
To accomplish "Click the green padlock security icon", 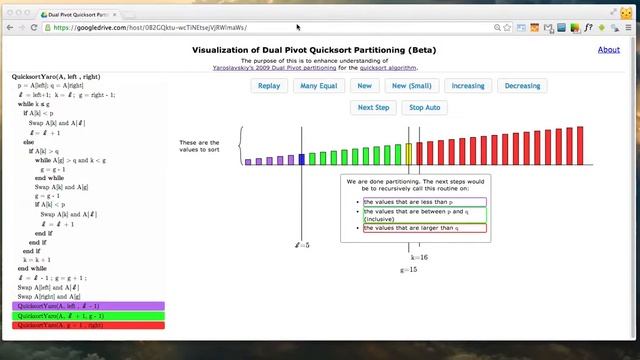I will [x=48, y=28].
